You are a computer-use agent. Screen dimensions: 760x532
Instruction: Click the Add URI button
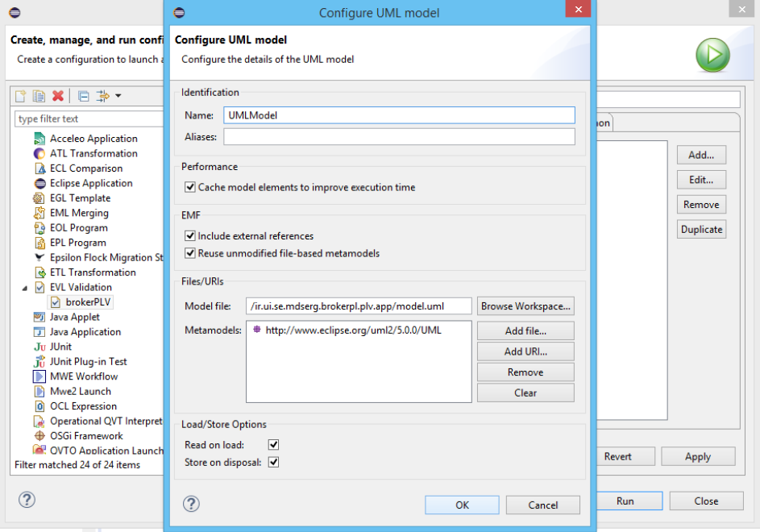pyautogui.click(x=525, y=351)
